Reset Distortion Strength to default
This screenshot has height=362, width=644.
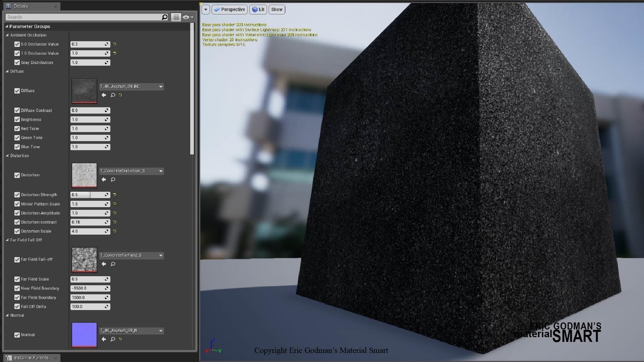coord(115,195)
